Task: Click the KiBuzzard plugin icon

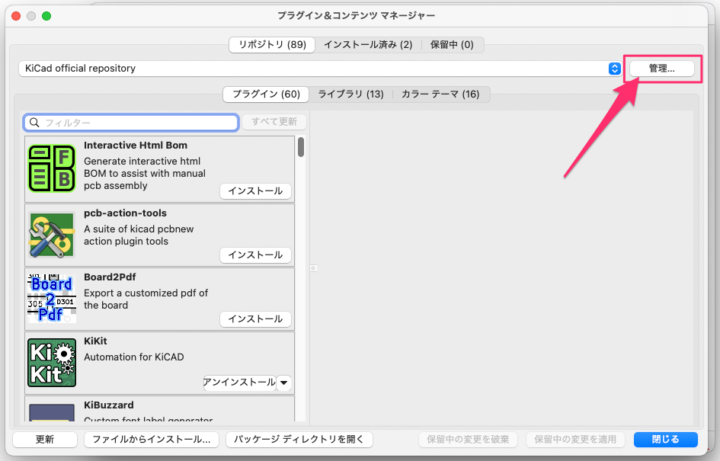Action: point(52,412)
